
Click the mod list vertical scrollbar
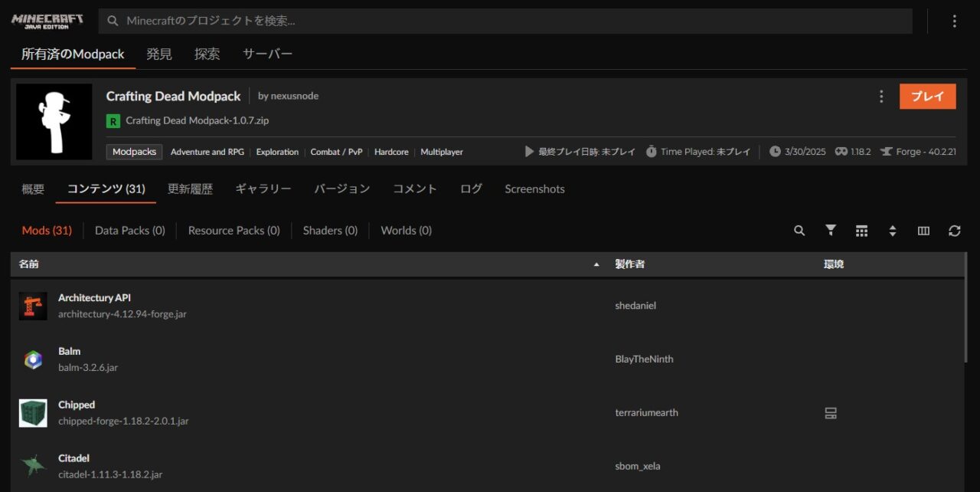point(966,322)
